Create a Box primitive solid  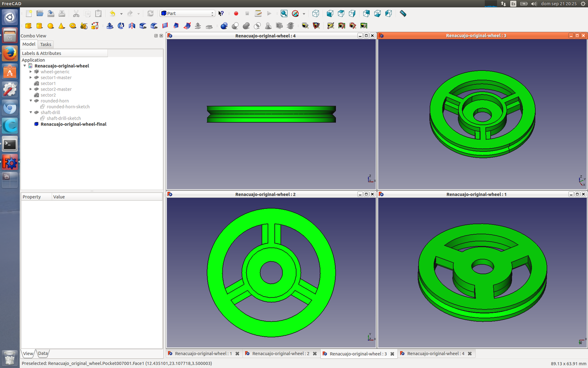(x=28, y=26)
